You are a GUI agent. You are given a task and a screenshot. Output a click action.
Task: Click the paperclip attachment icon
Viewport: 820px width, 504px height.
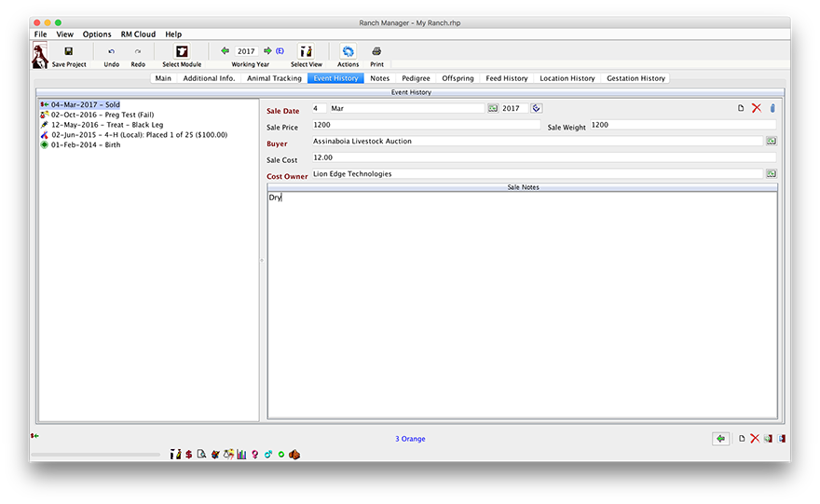pyautogui.click(x=772, y=108)
